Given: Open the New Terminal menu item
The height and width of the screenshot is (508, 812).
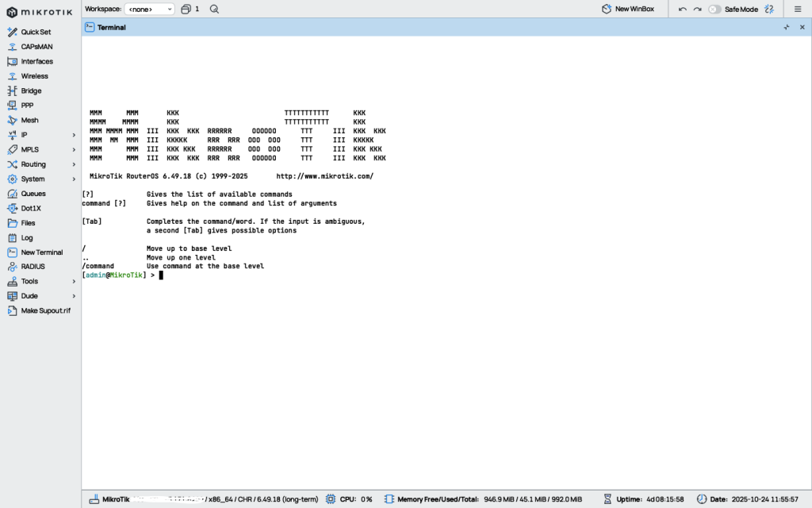Looking at the screenshot, I should pos(41,252).
